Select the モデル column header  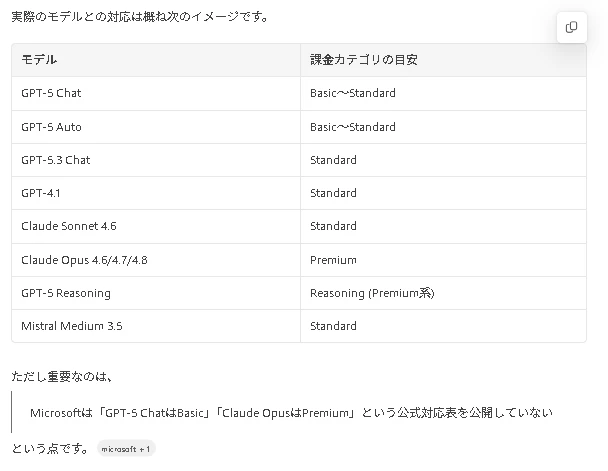[x=156, y=60]
